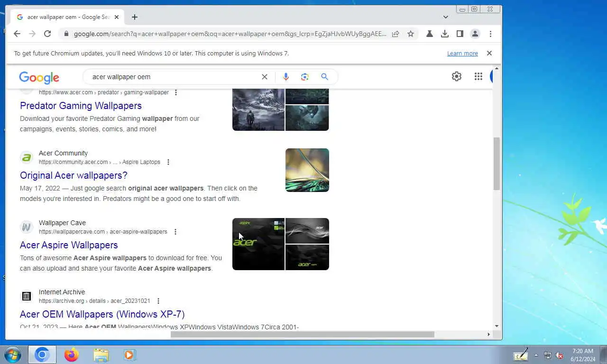Click the Acer Community favicon

(27, 157)
